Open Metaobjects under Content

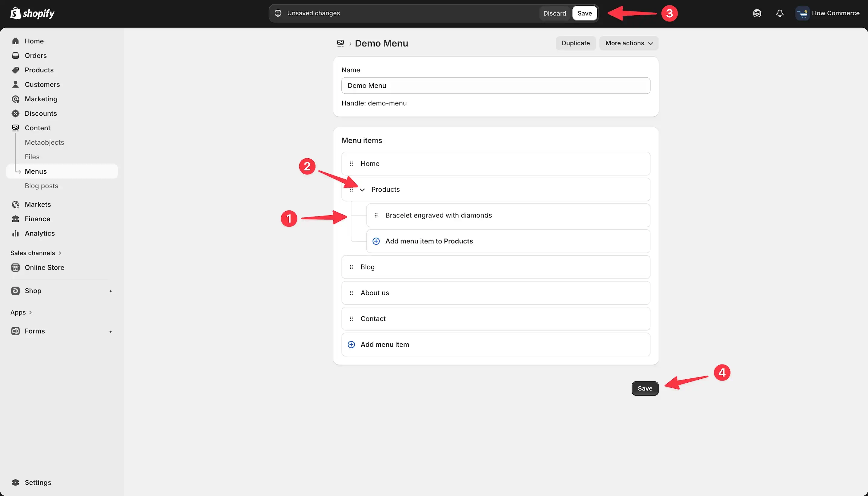point(44,142)
